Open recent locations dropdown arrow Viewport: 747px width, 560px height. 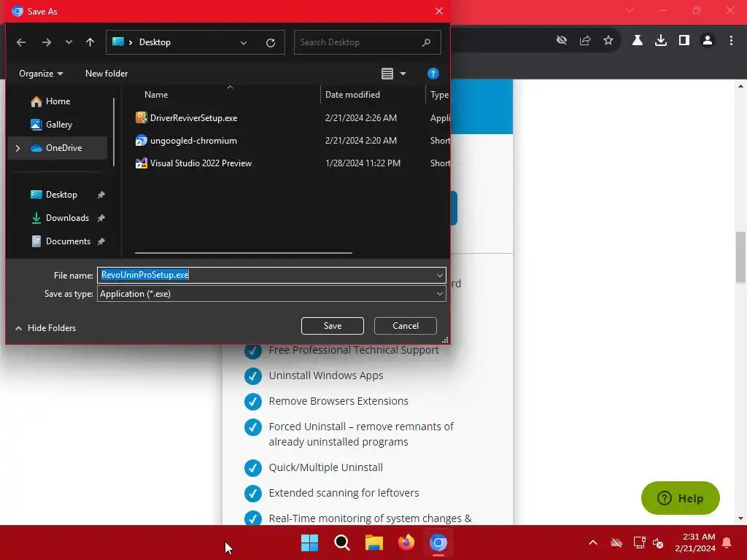coord(69,42)
